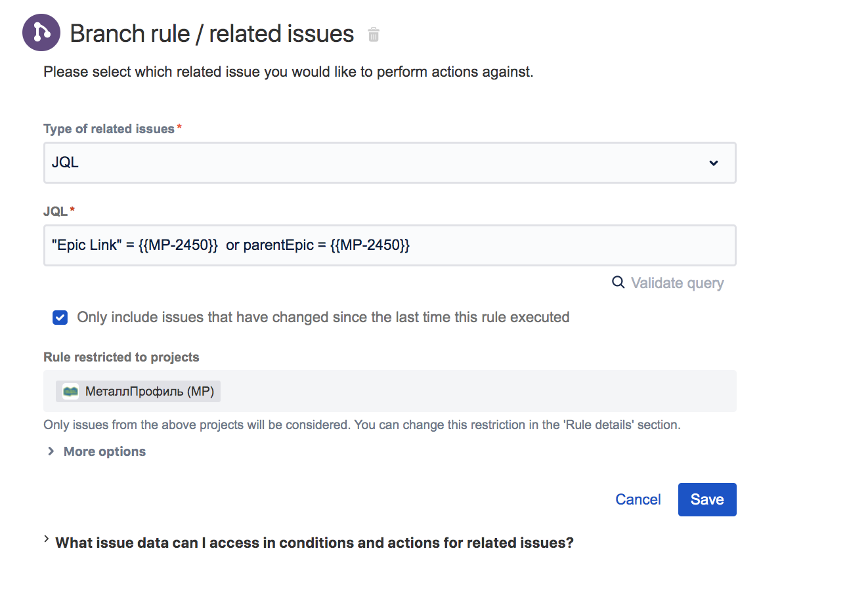Click the magnifier icon beside Validate query

point(618,282)
